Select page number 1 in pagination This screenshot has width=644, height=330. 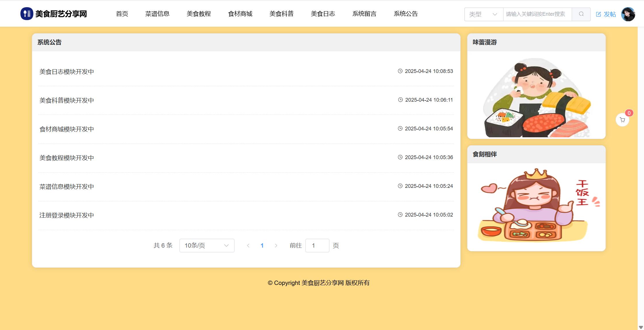[262, 246]
